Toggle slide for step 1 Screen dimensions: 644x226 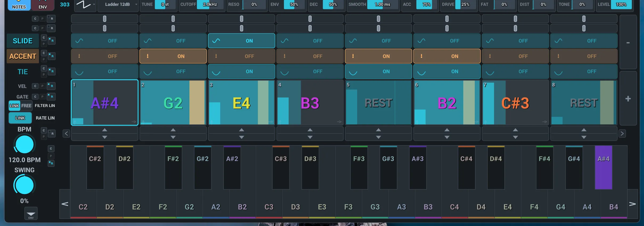(105, 41)
